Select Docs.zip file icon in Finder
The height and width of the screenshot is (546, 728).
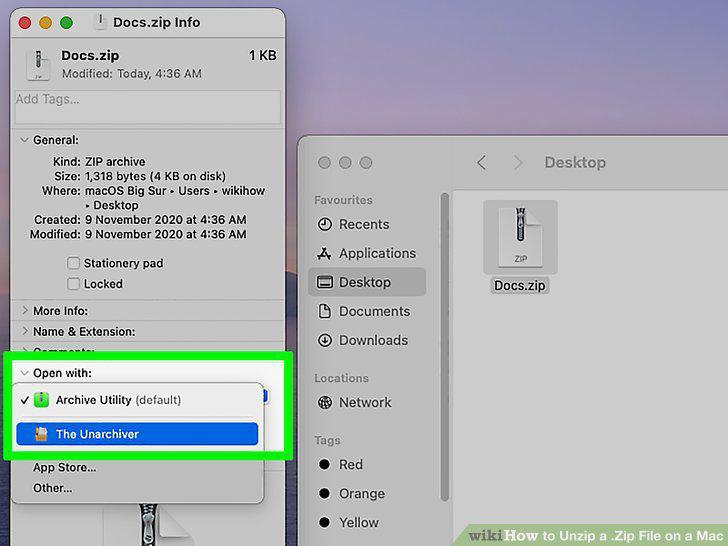[520, 237]
